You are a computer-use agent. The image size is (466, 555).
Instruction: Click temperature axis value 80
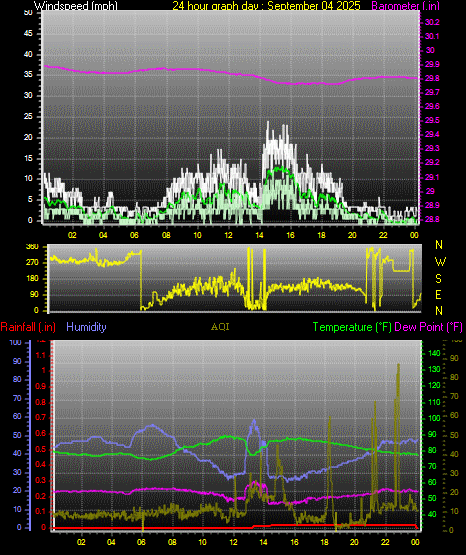[432, 451]
